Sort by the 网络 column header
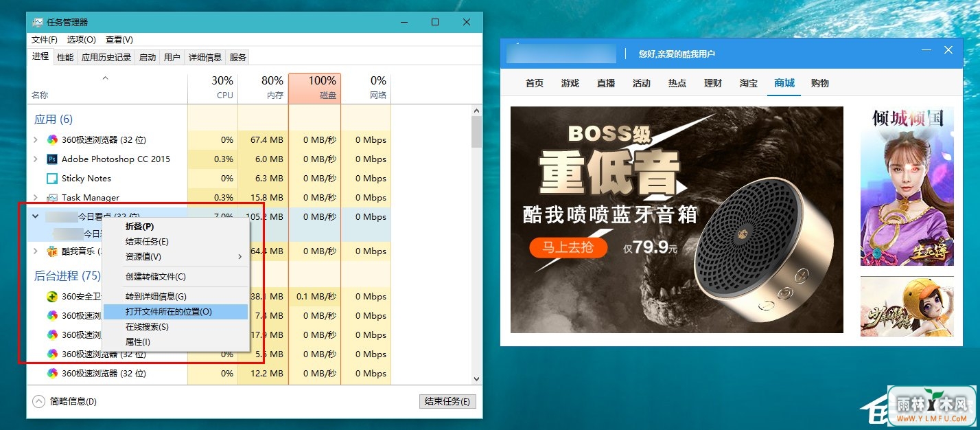980x430 pixels. click(366, 88)
